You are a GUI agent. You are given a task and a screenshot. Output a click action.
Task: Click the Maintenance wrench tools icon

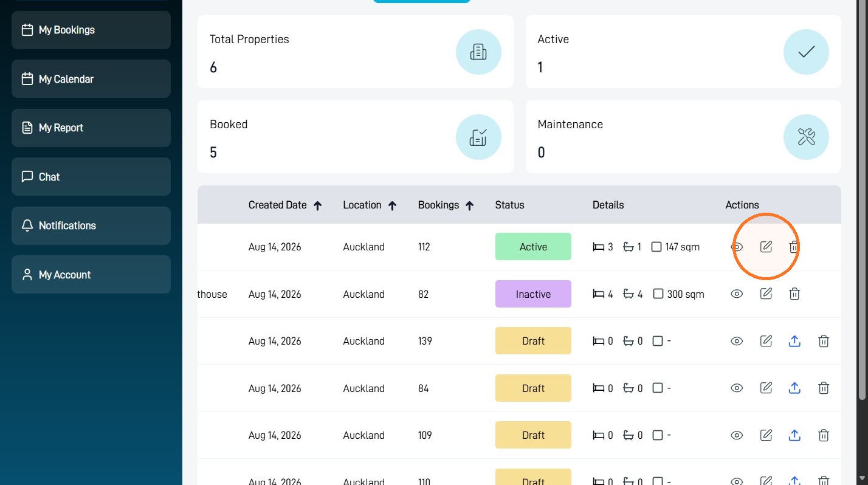point(806,137)
